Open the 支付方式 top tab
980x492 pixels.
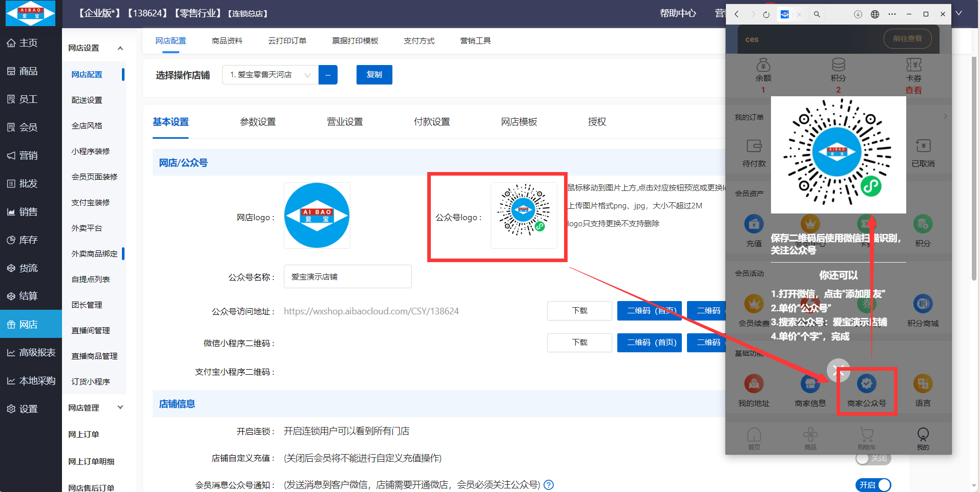click(419, 41)
